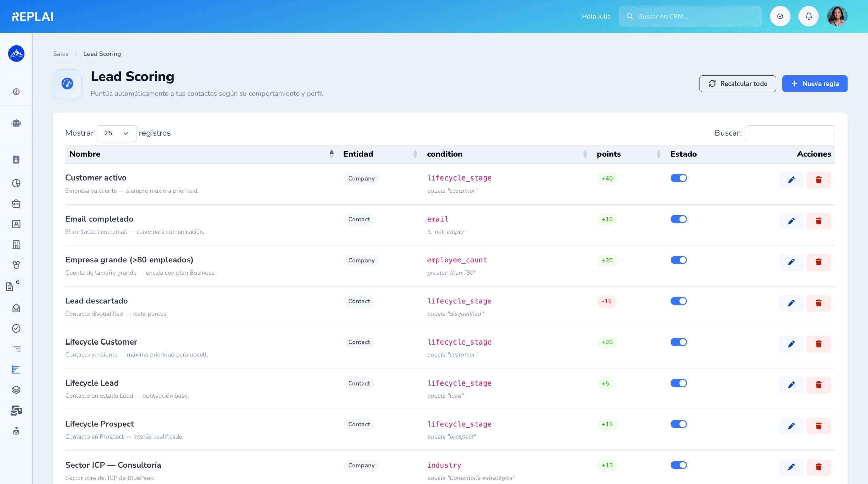Open the briefcase deals sidebar icon
The width and height of the screenshot is (868, 484).
(16, 204)
